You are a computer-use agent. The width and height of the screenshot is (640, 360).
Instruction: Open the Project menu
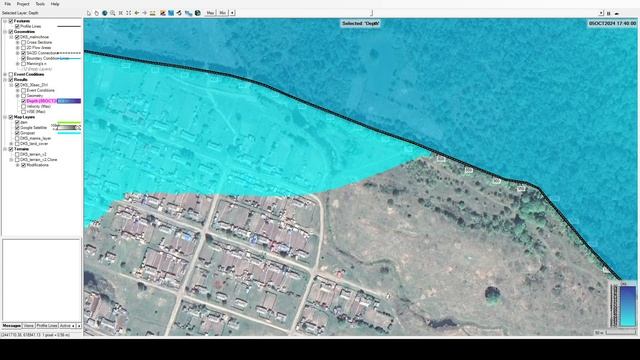pyautogui.click(x=23, y=4)
